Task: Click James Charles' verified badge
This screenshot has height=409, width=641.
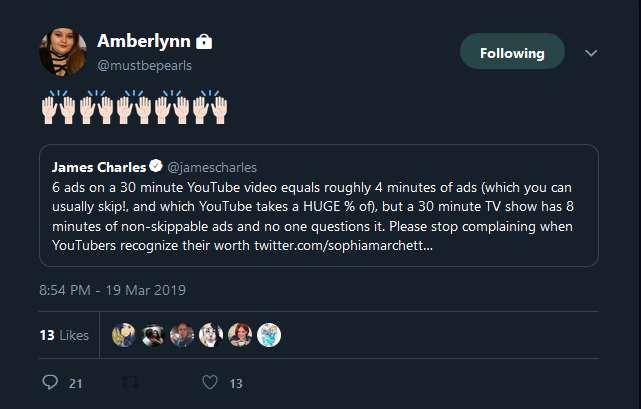Action: 156,166
